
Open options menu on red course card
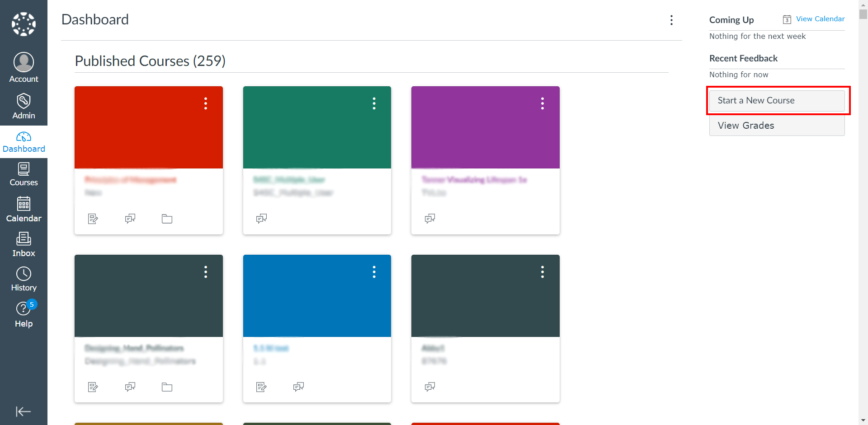pyautogui.click(x=206, y=103)
